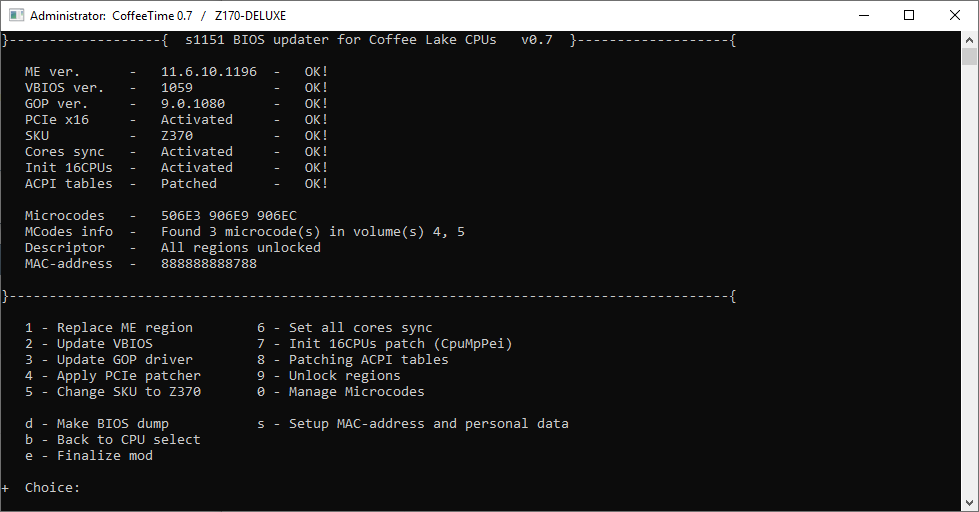Image resolution: width=979 pixels, height=512 pixels.
Task: Click the 'Update GOP driver' line
Action: point(109,360)
